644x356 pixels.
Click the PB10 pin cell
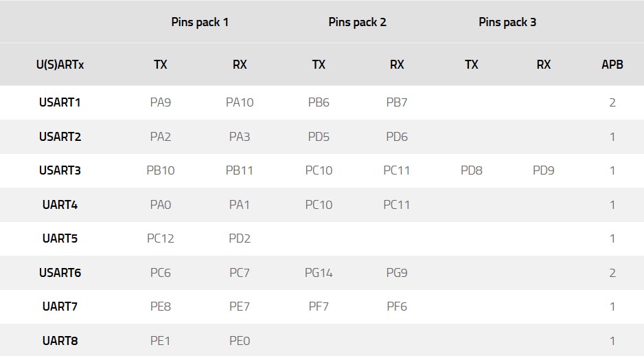click(x=160, y=170)
